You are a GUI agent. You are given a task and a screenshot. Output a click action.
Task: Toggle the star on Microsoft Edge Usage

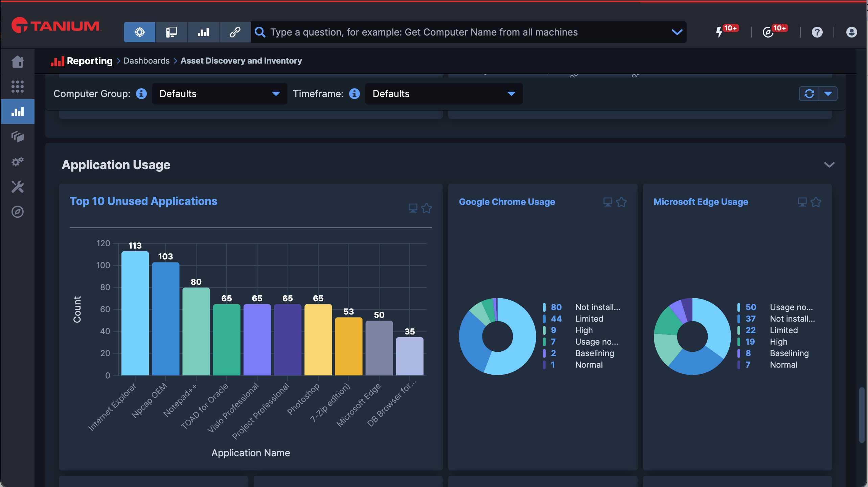pos(816,202)
